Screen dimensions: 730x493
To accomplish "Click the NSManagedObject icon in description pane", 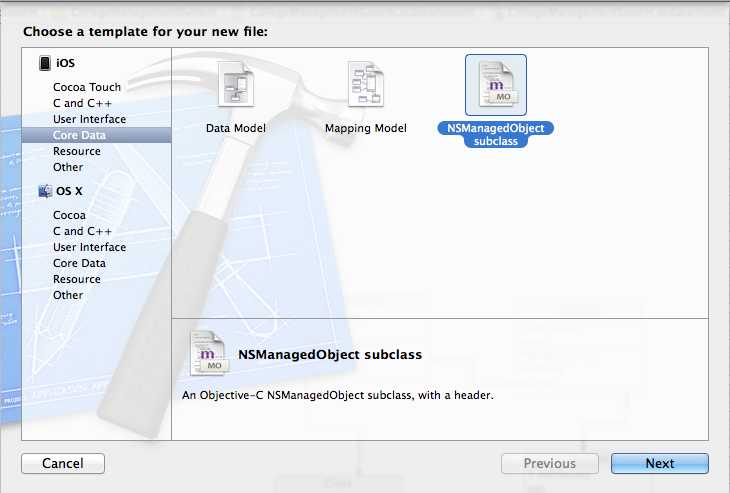I will pos(209,353).
